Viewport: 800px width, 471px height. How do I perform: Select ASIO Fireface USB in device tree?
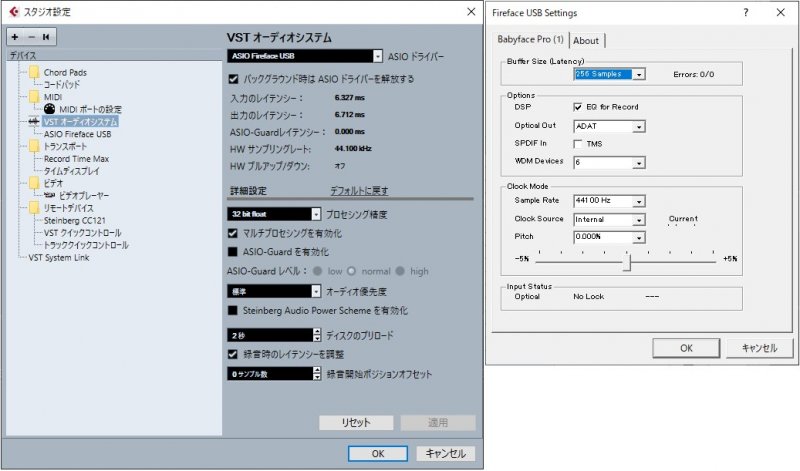tap(77, 134)
